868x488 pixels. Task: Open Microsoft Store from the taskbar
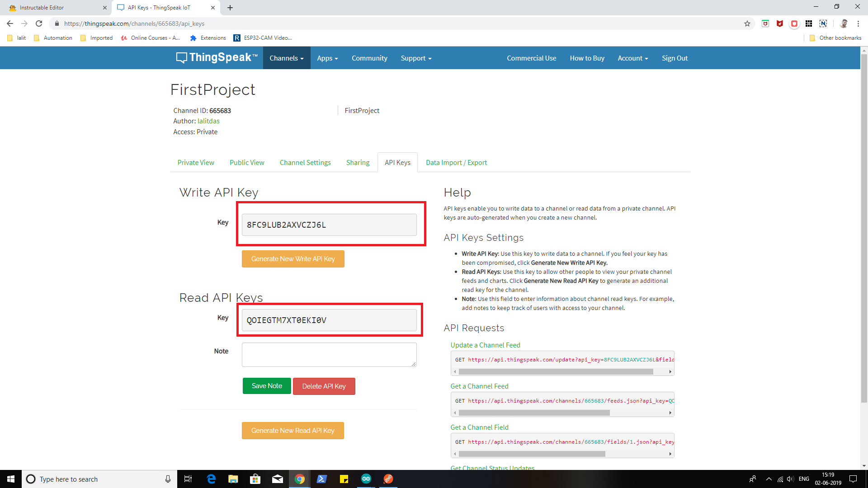click(x=255, y=479)
